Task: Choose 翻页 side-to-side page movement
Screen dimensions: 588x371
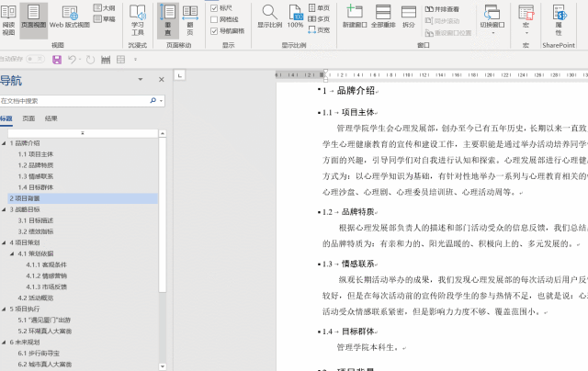Action: [190, 20]
